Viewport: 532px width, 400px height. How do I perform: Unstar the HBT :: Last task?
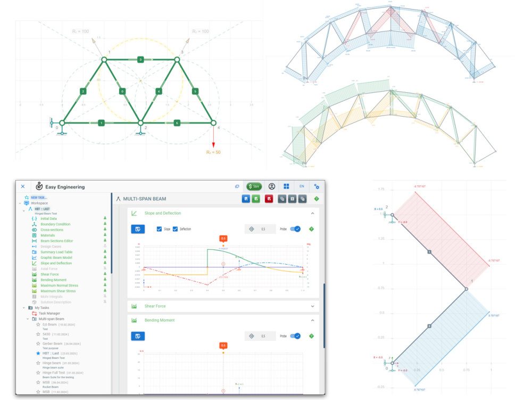click(x=38, y=353)
